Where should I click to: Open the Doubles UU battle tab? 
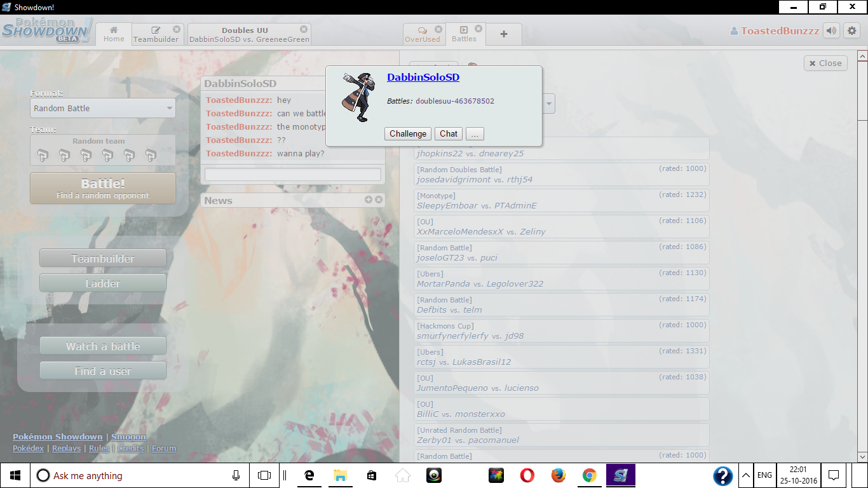(x=249, y=34)
